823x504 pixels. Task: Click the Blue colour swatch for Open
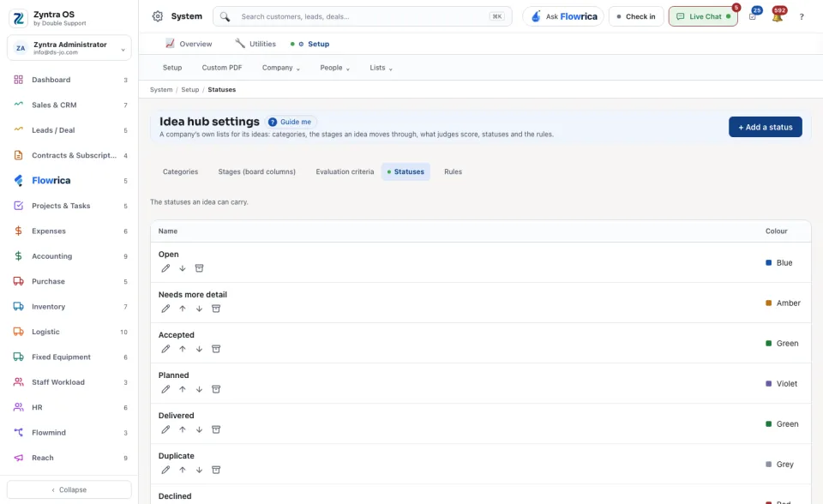[x=768, y=262]
